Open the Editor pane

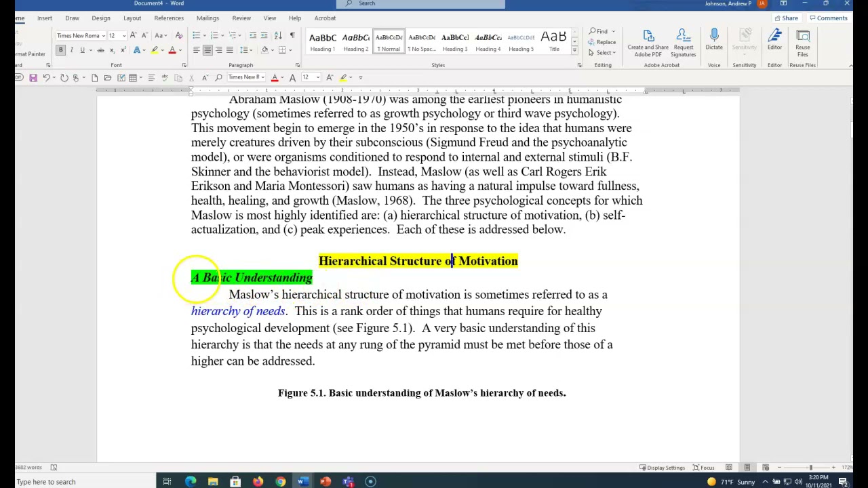[774, 41]
